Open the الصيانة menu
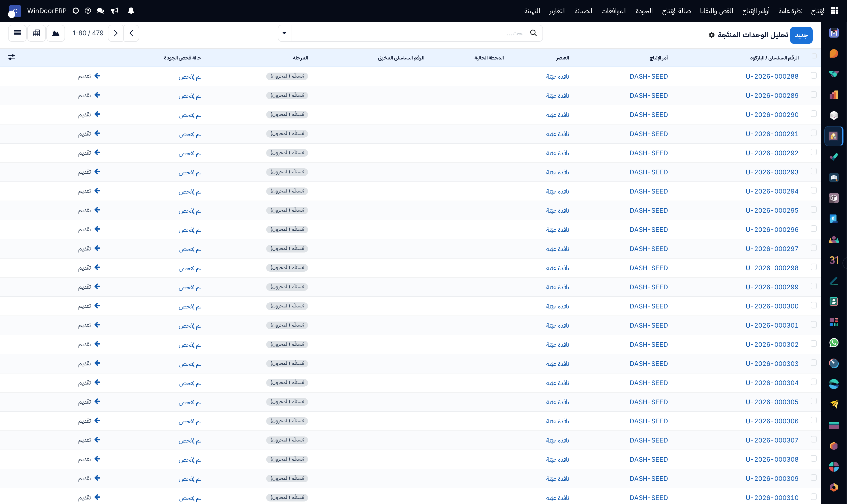This screenshot has height=504, width=847. pyautogui.click(x=583, y=11)
